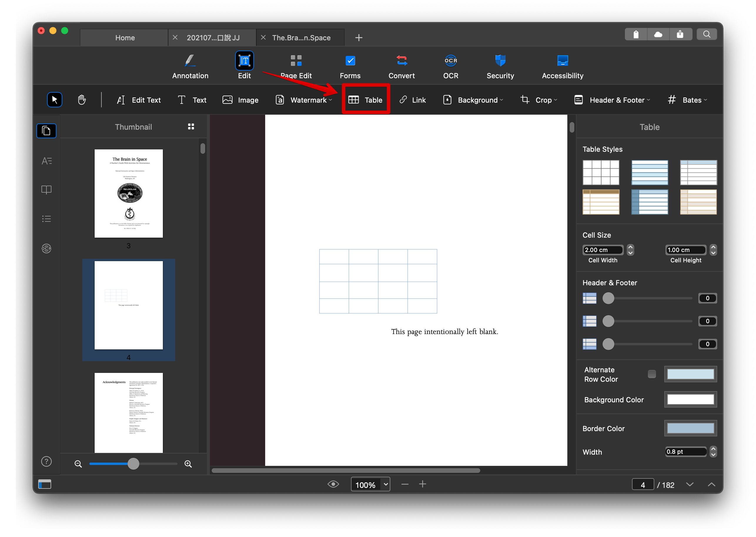This screenshot has width=756, height=537.
Task: Switch to The.Bra...n.Space document tab
Action: pos(301,38)
